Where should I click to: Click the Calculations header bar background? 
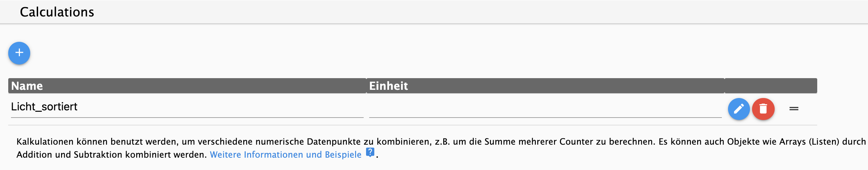click(x=434, y=12)
